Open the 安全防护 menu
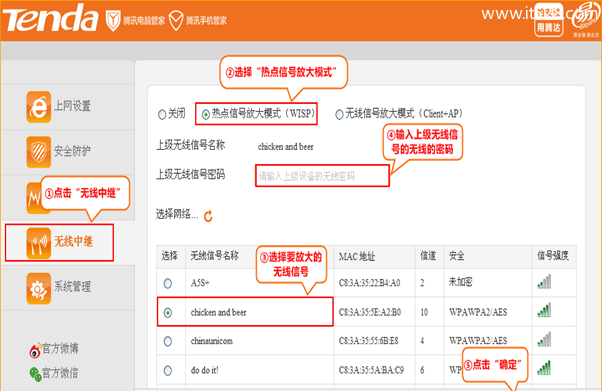The width and height of the screenshot is (602, 391). tap(73, 151)
